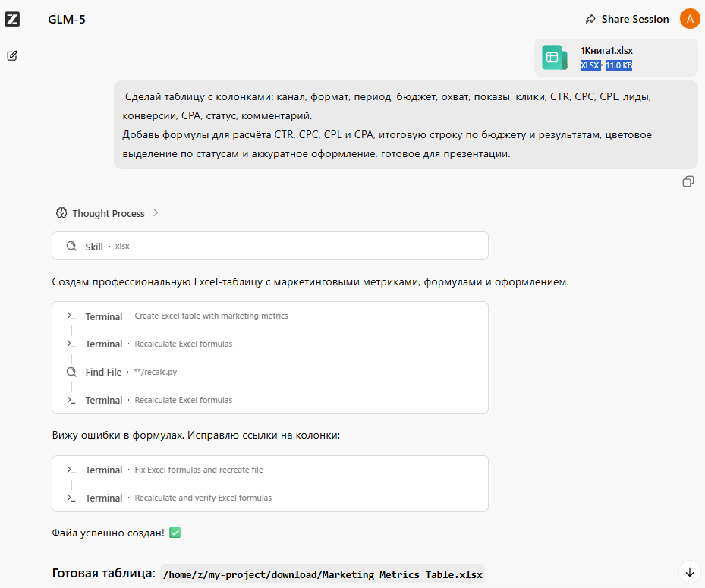Click the Skill xlsx search icon
Image resolution: width=705 pixels, height=588 pixels.
(x=71, y=247)
